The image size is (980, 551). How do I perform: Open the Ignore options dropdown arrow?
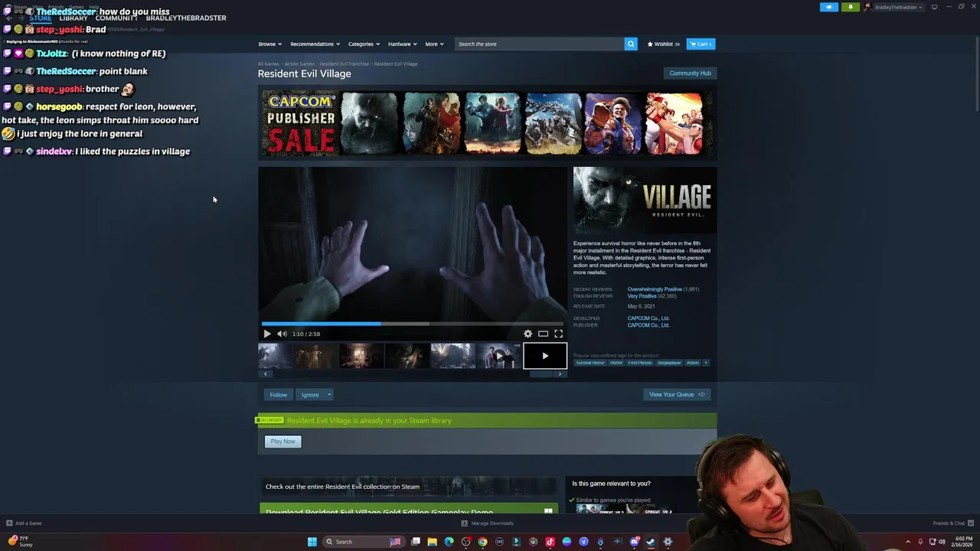coord(329,395)
